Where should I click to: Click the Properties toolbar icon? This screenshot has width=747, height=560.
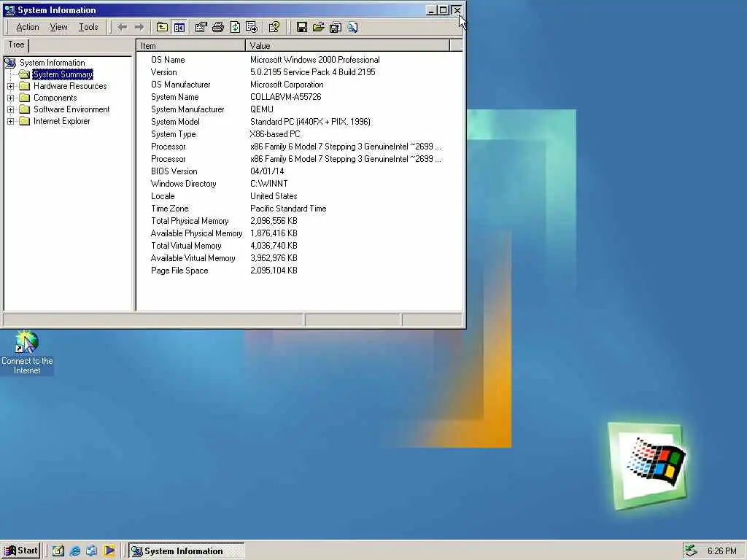click(x=201, y=27)
